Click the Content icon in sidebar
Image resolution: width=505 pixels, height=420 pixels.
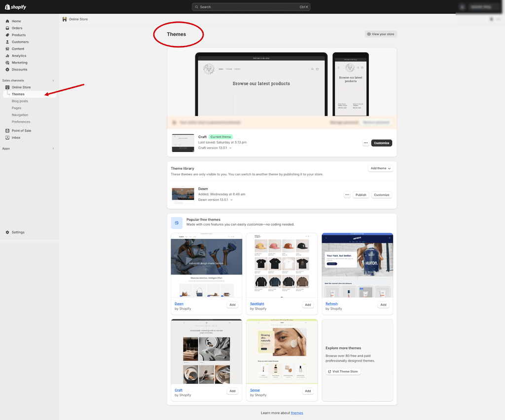coord(7,49)
